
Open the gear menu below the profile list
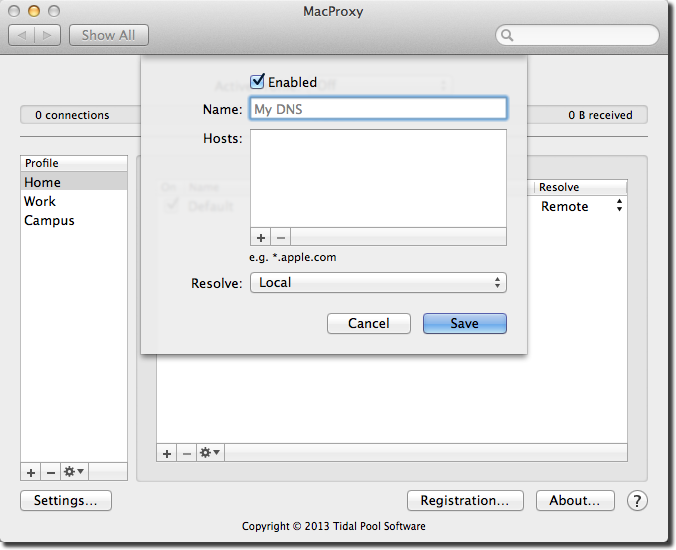coord(74,472)
